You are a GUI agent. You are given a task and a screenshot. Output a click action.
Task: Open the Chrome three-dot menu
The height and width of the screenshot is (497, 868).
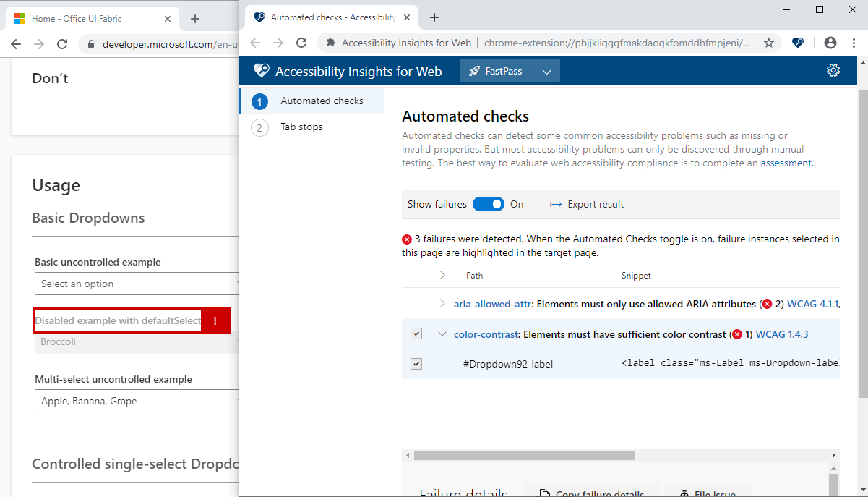click(855, 43)
